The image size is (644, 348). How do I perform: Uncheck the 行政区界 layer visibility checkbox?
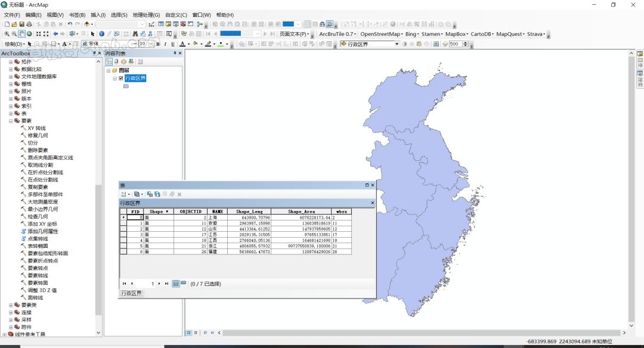(x=121, y=78)
